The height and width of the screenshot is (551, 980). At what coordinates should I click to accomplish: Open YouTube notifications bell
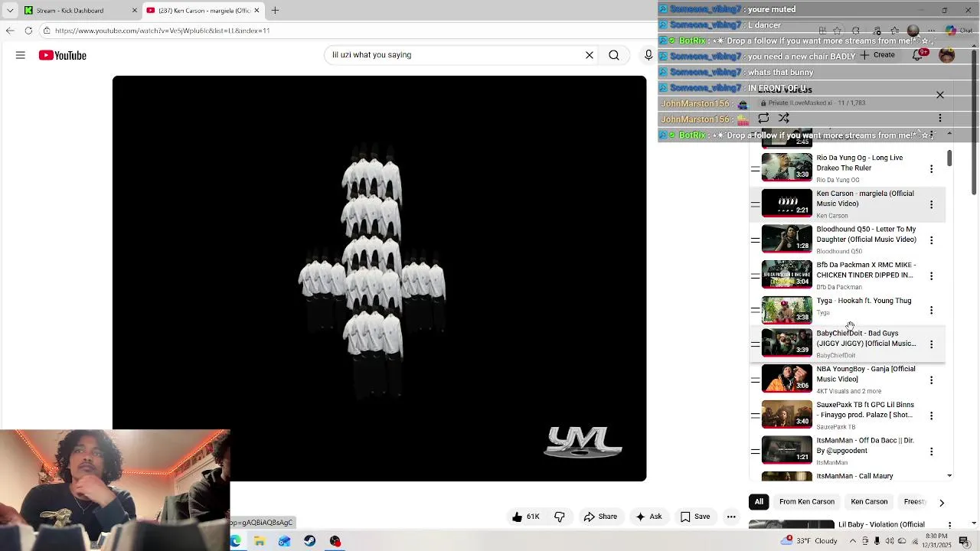[918, 55]
